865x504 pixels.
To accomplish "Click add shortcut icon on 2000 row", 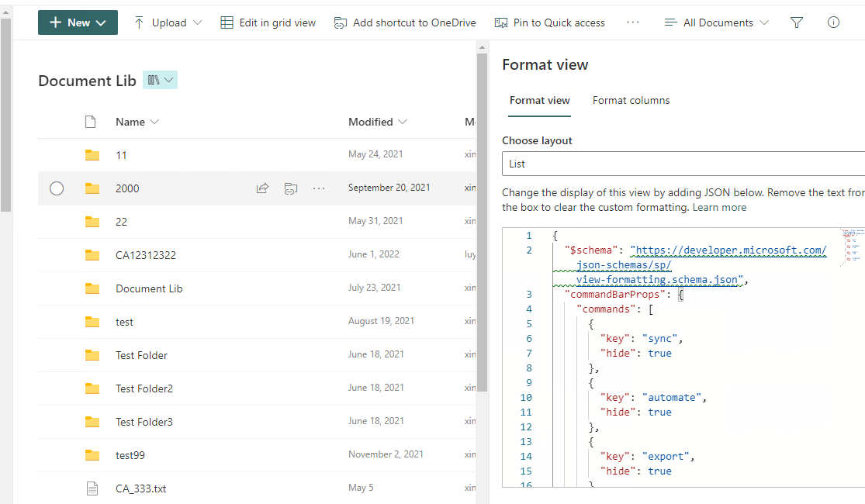I will pyautogui.click(x=290, y=188).
